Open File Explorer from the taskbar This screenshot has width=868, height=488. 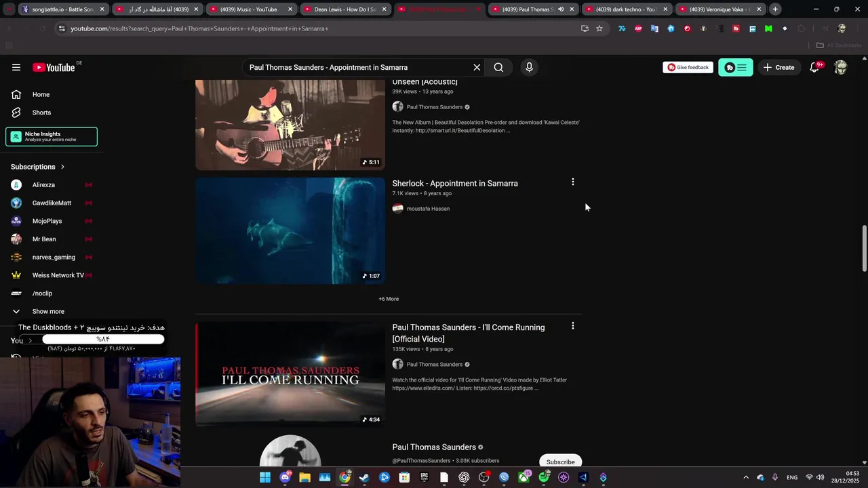pos(305,477)
